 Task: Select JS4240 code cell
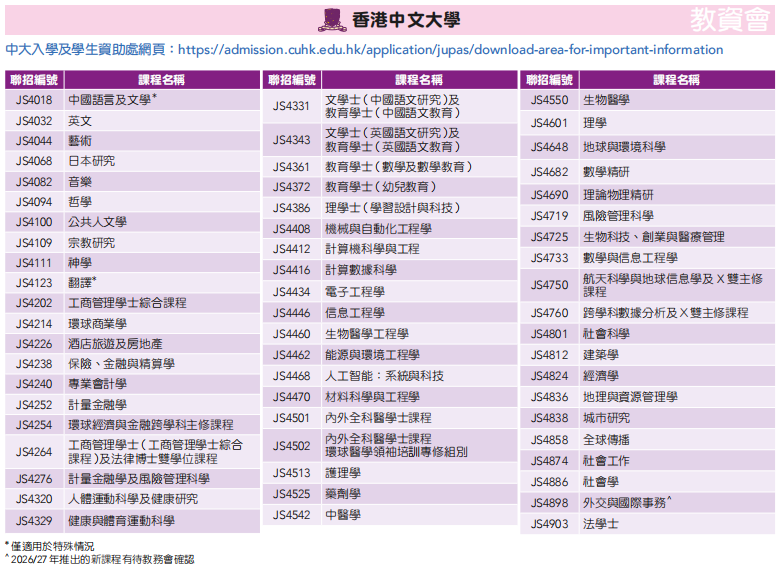pyautogui.click(x=34, y=384)
